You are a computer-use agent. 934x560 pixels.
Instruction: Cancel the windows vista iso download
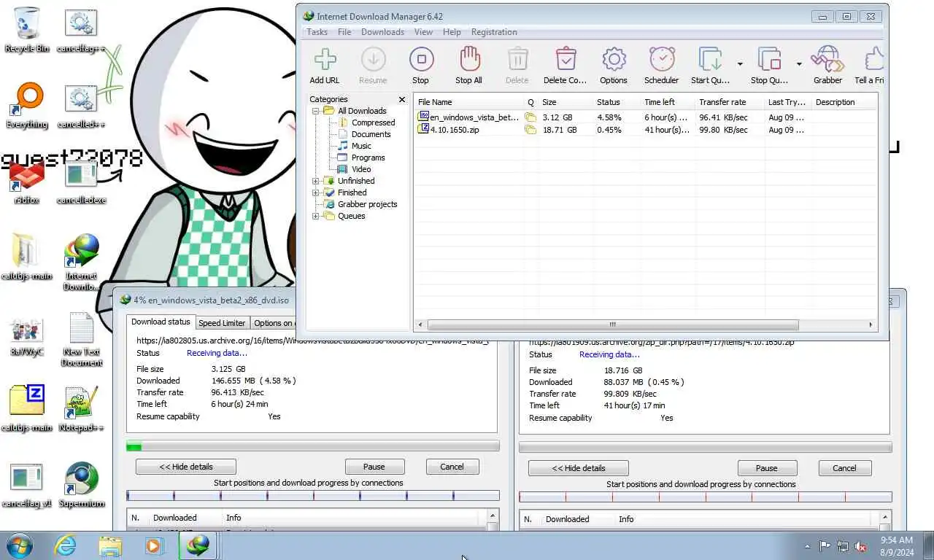pyautogui.click(x=452, y=467)
